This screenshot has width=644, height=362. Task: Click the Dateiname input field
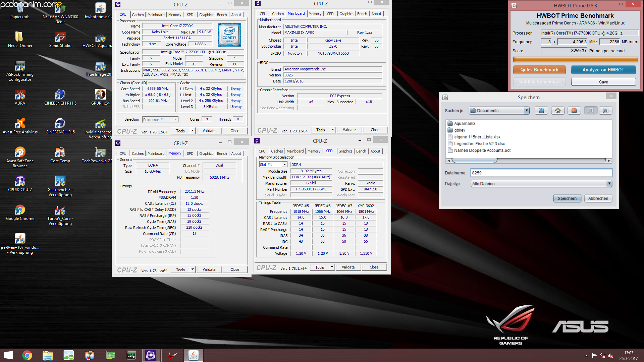(x=541, y=173)
